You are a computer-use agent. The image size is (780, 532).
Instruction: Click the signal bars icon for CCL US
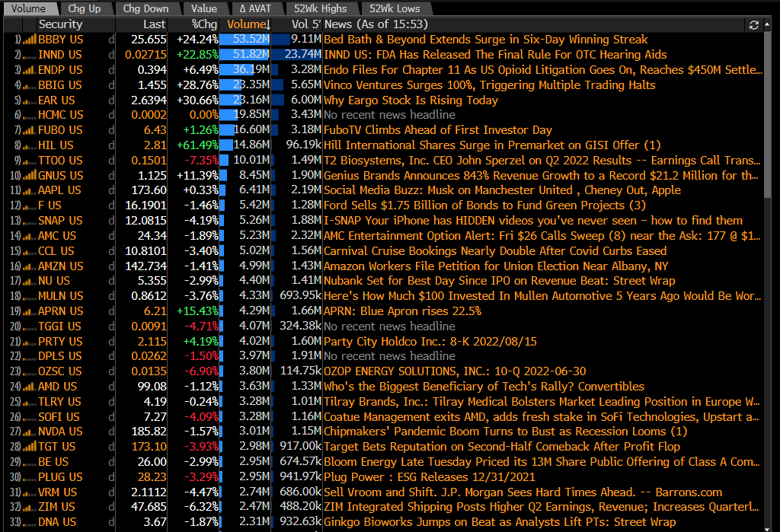(x=30, y=252)
